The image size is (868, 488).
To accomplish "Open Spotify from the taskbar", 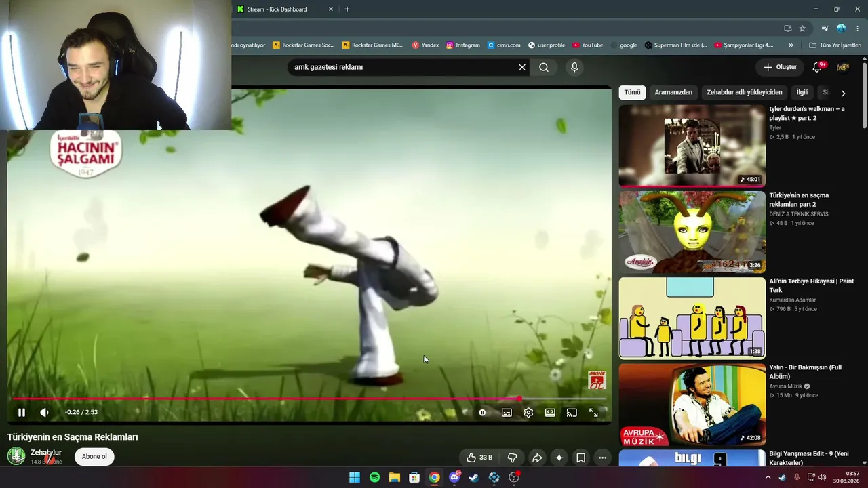I will pos(374,477).
